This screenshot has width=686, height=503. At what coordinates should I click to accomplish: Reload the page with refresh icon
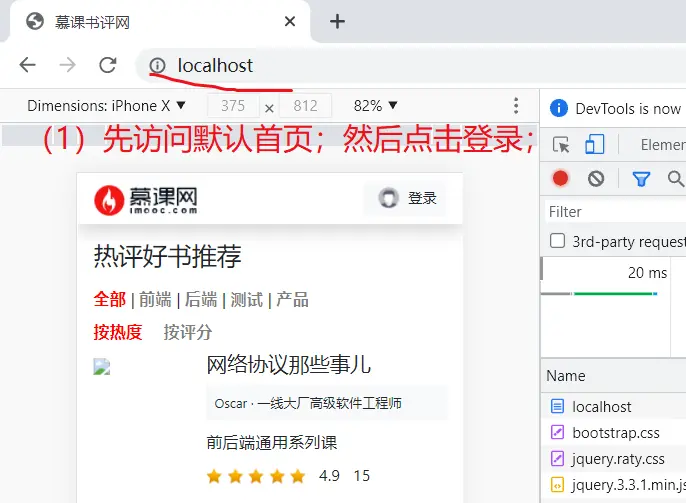[x=108, y=65]
